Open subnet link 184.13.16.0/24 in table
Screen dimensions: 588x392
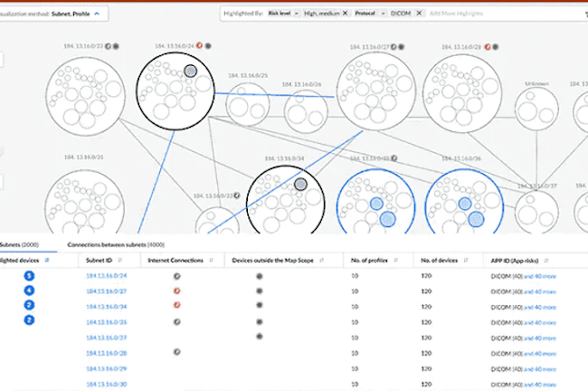coord(106,275)
